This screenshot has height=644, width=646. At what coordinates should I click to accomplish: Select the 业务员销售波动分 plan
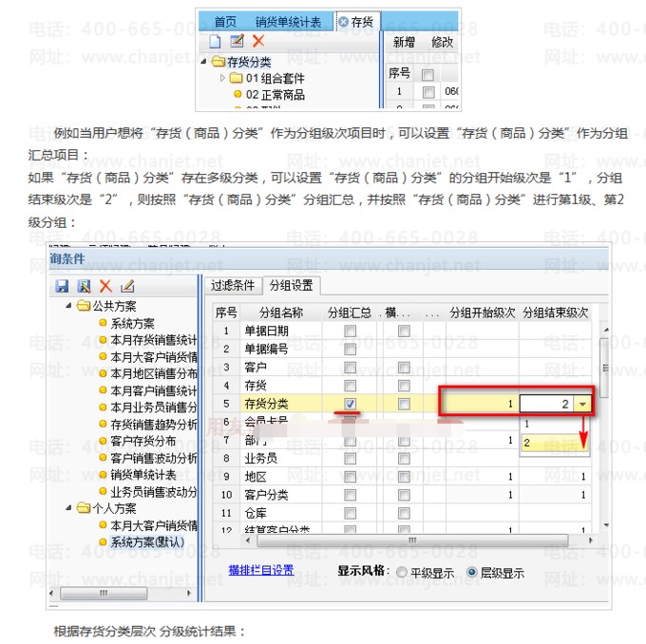click(x=154, y=492)
